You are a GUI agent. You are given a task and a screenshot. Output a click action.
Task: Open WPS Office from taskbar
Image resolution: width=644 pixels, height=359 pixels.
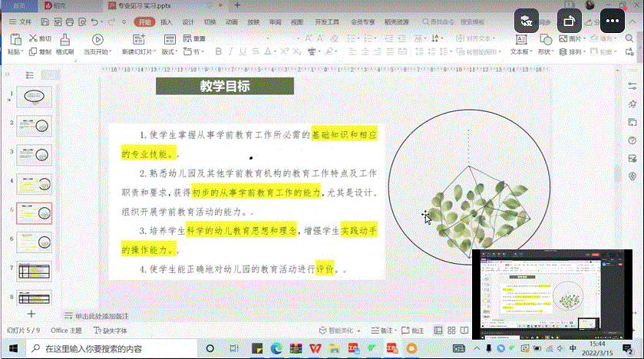click(x=315, y=349)
